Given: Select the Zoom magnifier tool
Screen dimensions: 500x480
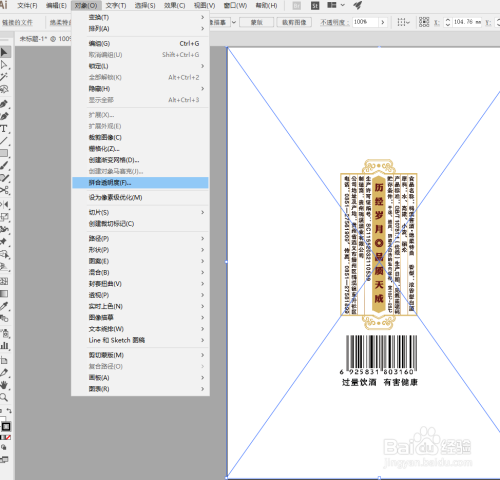Looking at the screenshot, I should [x=4, y=397].
